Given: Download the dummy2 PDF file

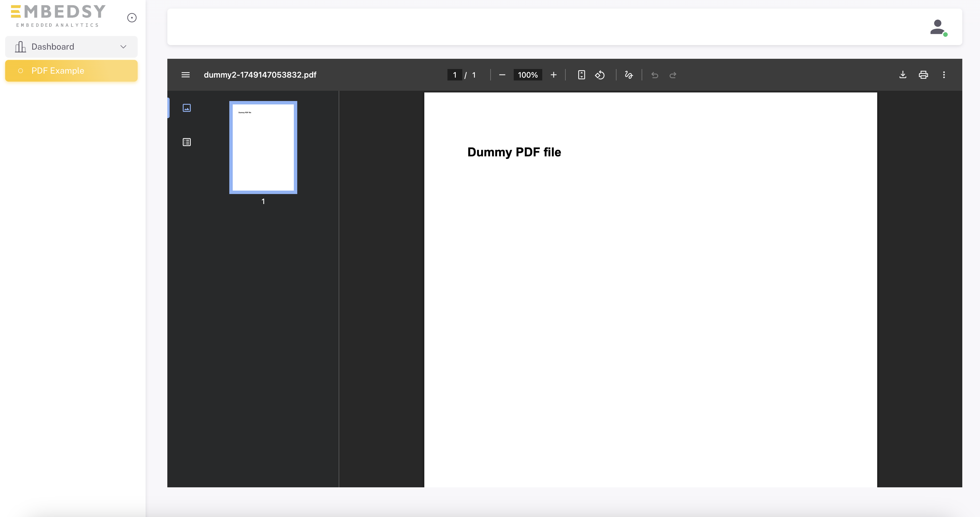Looking at the screenshot, I should (903, 75).
